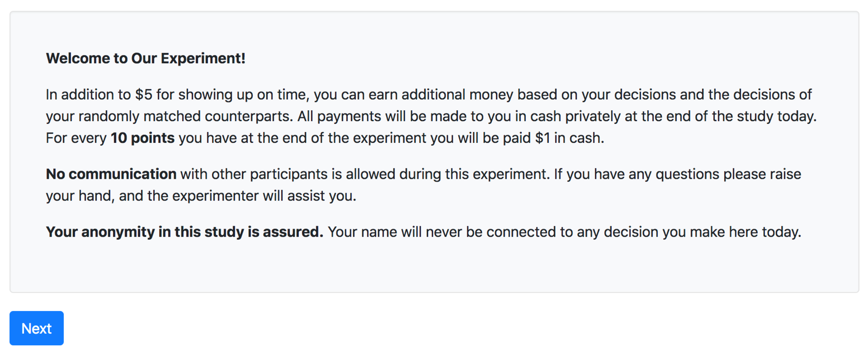Click the "$5" amount in the first paragraph
Screen dimensions: 868x353
143,95
